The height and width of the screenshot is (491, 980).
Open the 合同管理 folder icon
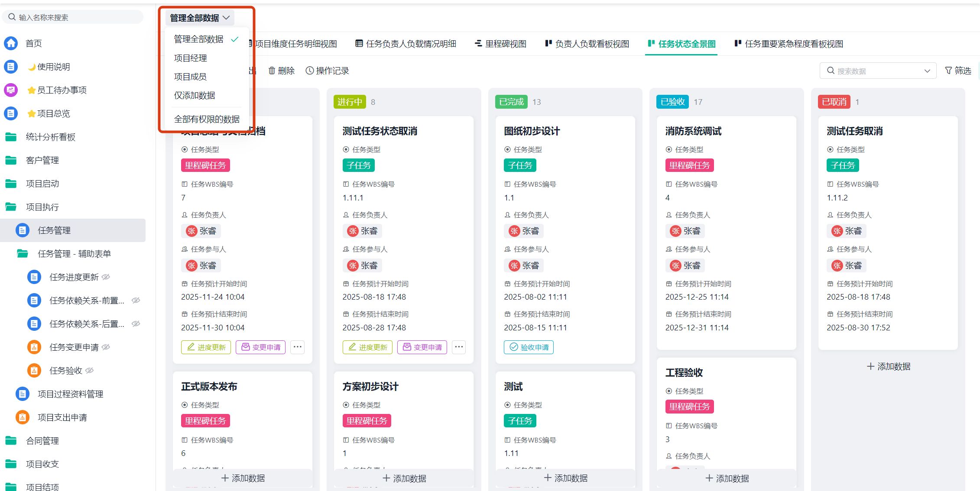tap(11, 441)
